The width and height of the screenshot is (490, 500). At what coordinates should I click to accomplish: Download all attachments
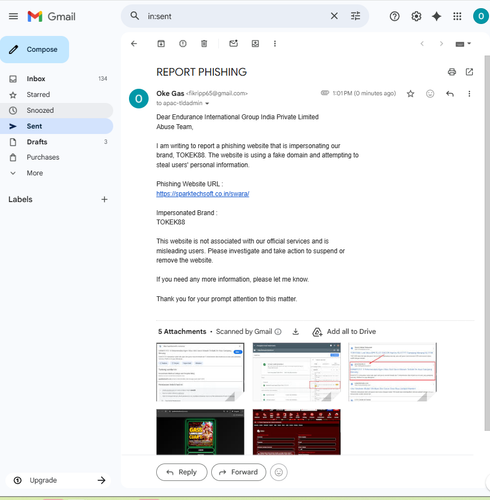pyautogui.click(x=296, y=332)
